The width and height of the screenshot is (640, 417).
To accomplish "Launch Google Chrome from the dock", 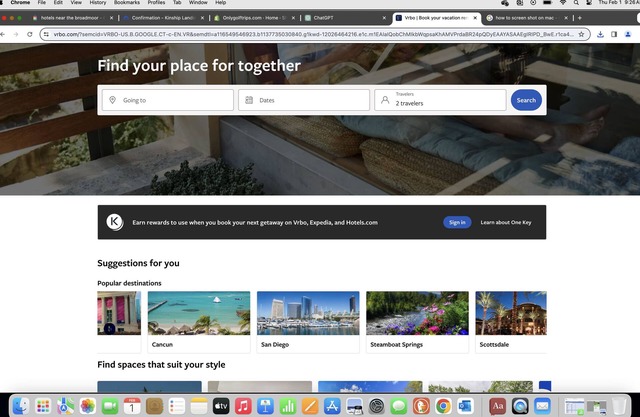I will pos(442,405).
